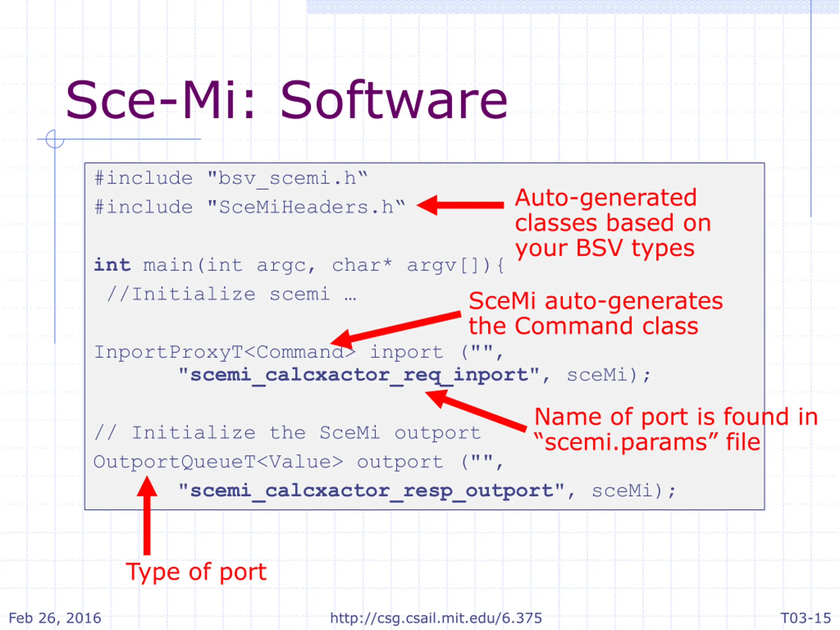Select the #include "bsv_scemi.h" line
This screenshot has height=630, width=840.
click(x=231, y=178)
